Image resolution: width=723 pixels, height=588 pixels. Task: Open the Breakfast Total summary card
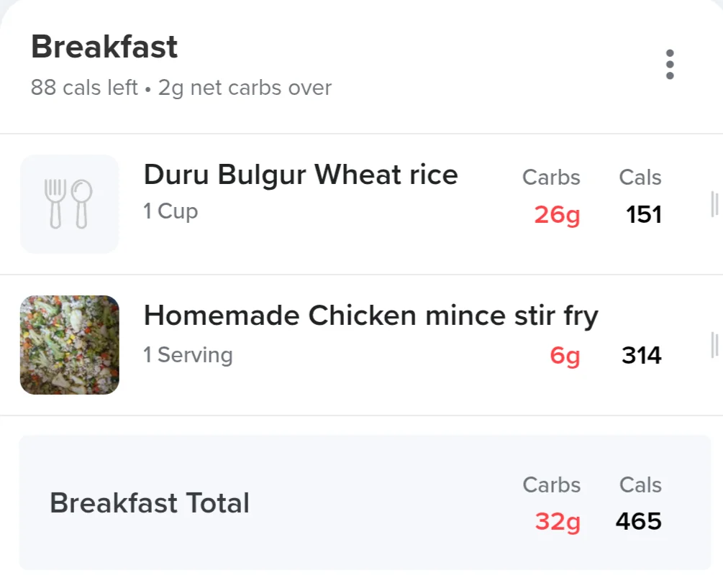365,502
